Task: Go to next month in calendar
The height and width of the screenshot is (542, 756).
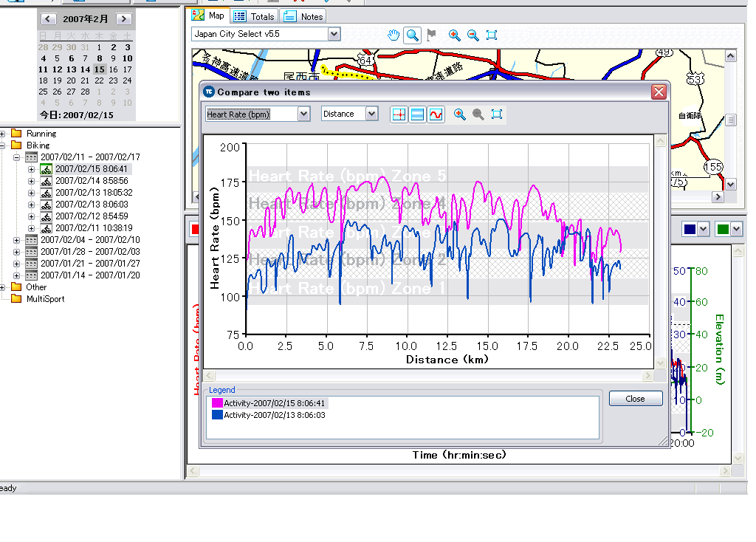Action: pyautogui.click(x=124, y=18)
